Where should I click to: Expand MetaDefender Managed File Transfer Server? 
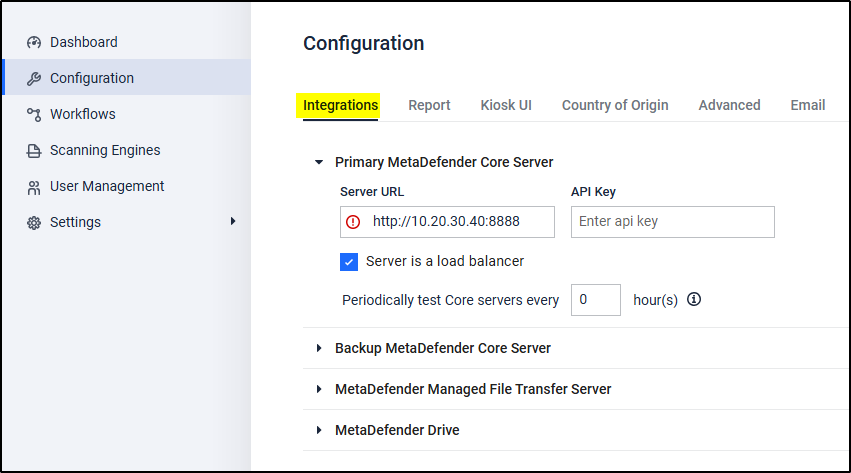(319, 389)
